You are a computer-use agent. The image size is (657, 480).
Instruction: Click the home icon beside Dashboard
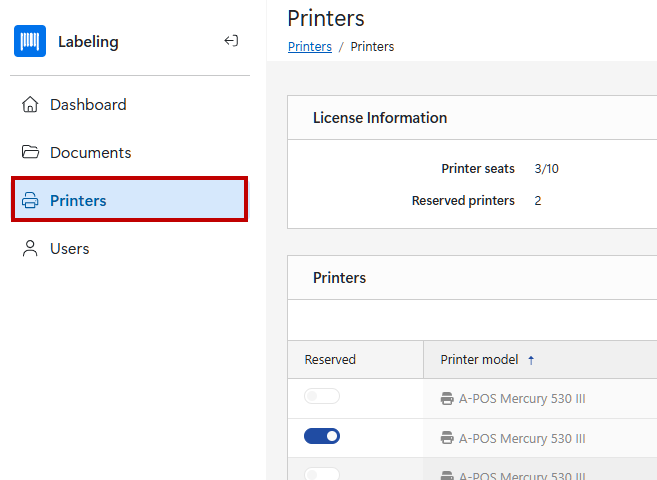[30, 105]
